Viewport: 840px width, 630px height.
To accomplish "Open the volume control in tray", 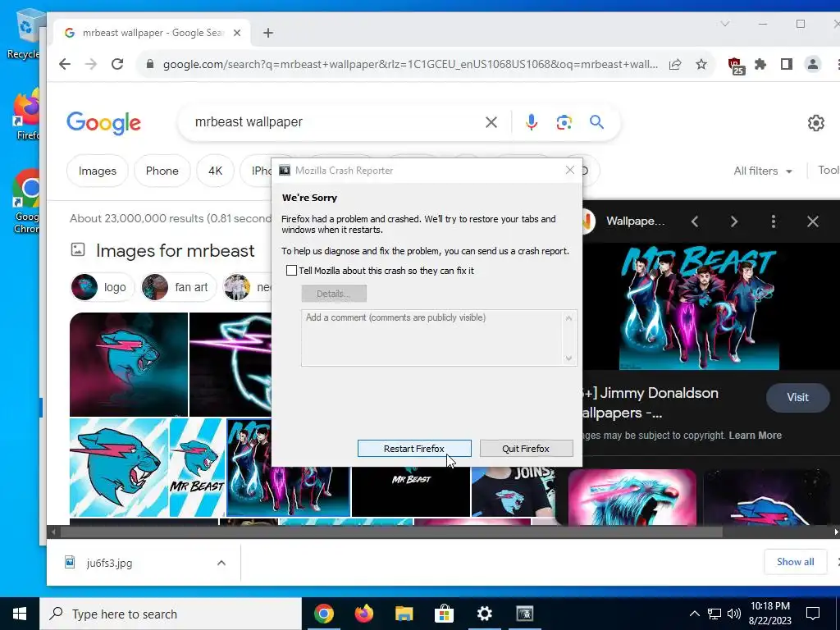I will pos(734,614).
